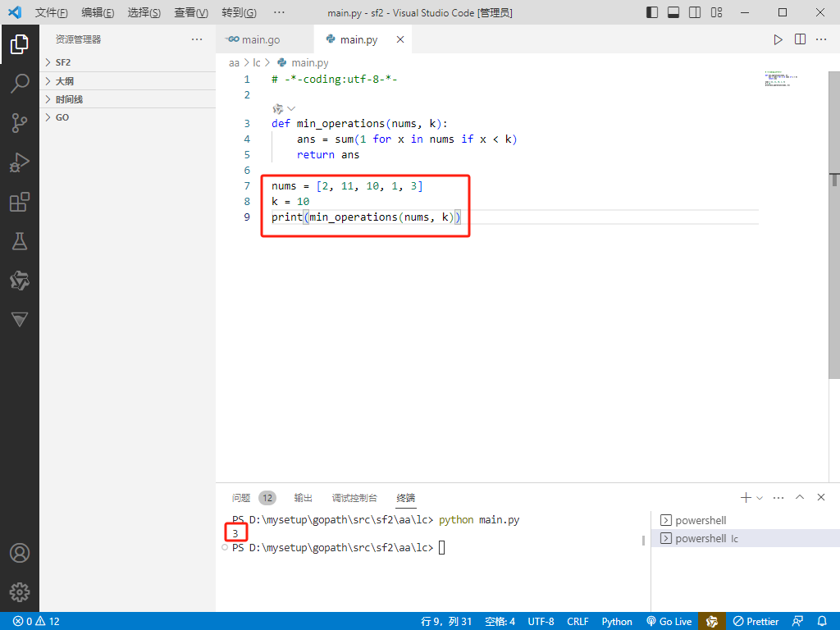840x630 pixels.
Task: Open the Explorer view in activity bar
Action: 20,44
